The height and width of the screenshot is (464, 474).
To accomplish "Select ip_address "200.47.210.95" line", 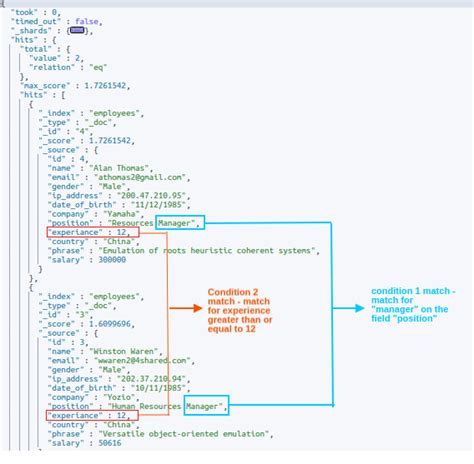I will [119, 195].
